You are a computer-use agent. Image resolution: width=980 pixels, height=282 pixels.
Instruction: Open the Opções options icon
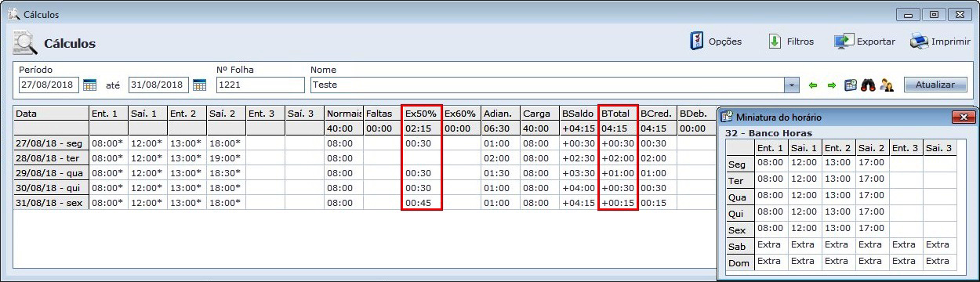tap(697, 42)
